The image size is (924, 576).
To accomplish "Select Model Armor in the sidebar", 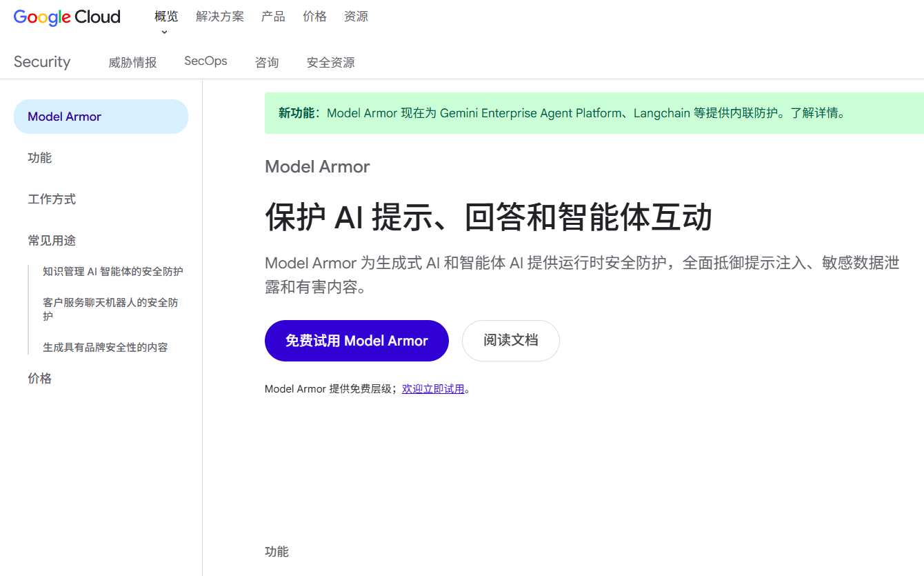I will pos(101,117).
